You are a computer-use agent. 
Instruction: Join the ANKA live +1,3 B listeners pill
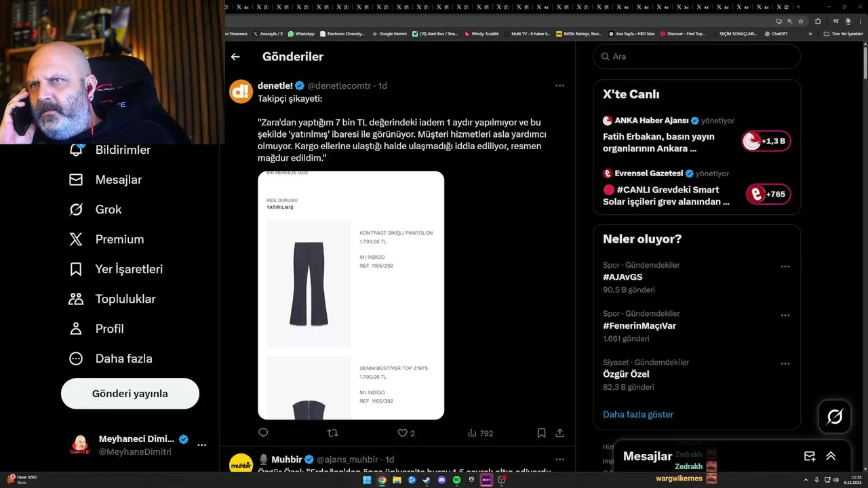(x=766, y=141)
